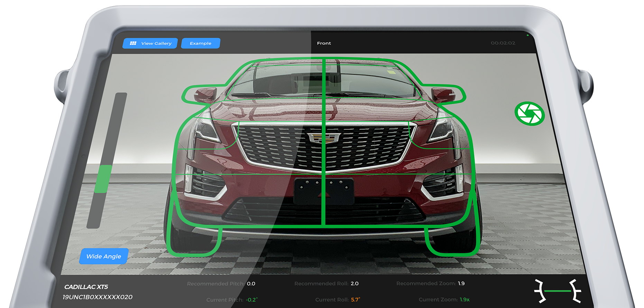Click the CADILLAC XT5 vehicle name
This screenshot has width=644, height=308.
tap(86, 287)
